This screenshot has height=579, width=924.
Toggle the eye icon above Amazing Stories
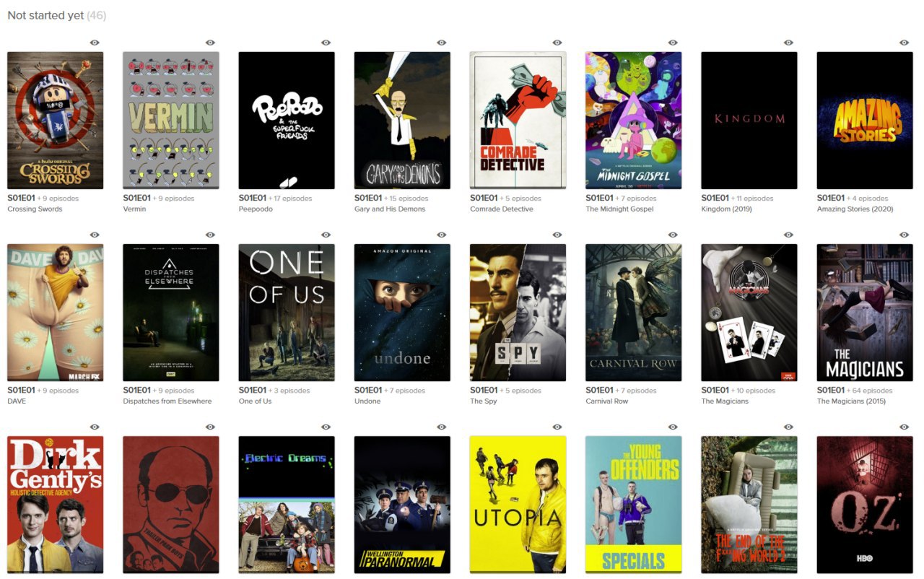coord(903,43)
